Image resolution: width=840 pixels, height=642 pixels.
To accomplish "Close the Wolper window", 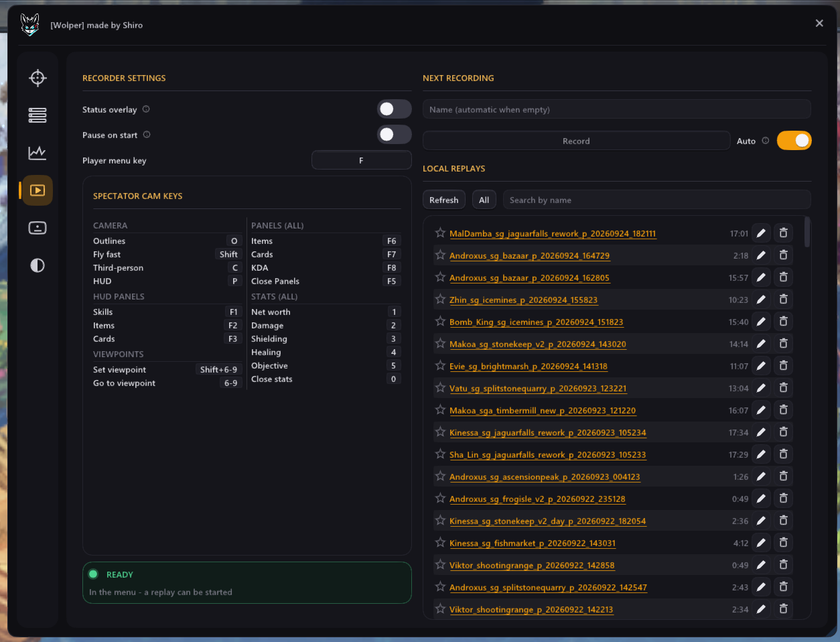I will tap(819, 23).
